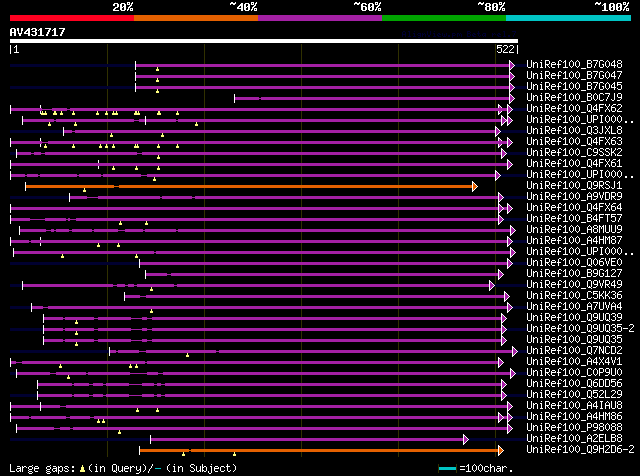640x476 pixels.
Task: Click the UniRef100_Q9VR49 label
Action: (574, 285)
